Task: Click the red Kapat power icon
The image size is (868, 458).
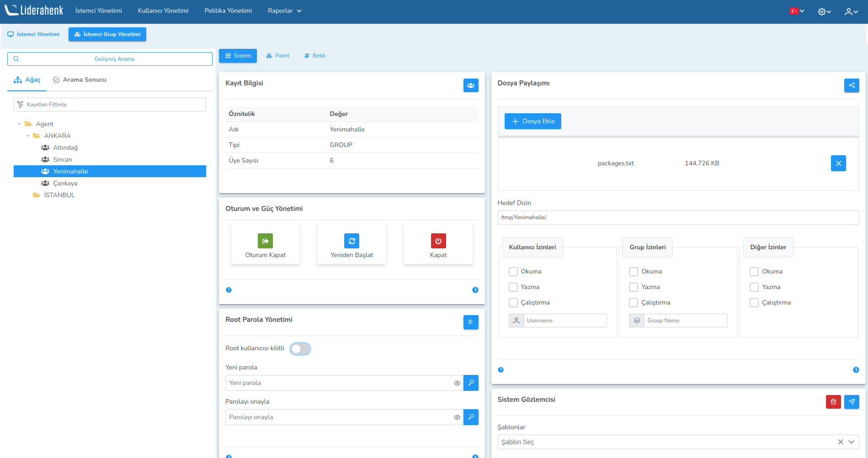Action: tap(438, 241)
